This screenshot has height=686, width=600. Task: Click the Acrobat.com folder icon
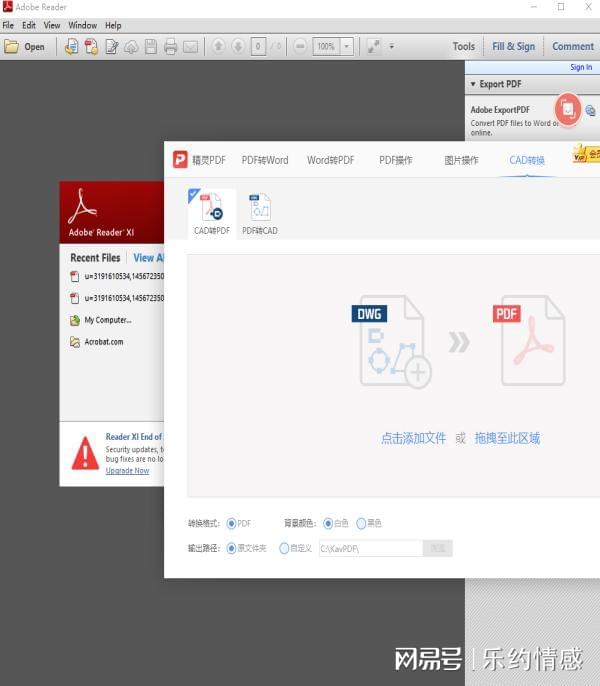coord(75,342)
